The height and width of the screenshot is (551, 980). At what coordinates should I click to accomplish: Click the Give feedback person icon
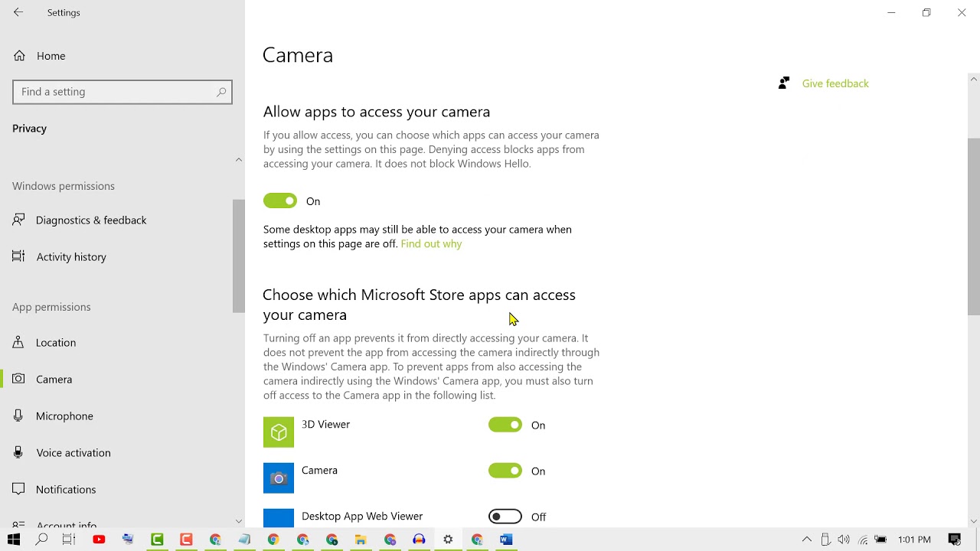pos(784,83)
